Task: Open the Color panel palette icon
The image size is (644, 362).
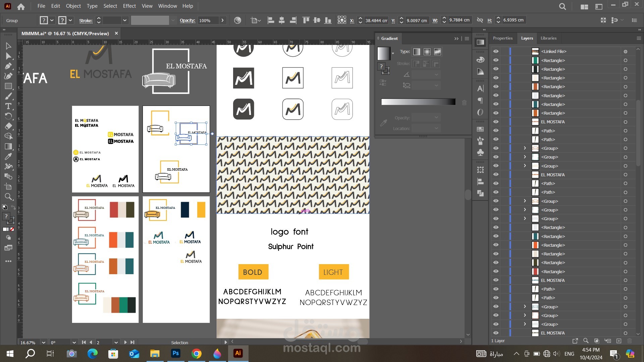Action: point(480,60)
